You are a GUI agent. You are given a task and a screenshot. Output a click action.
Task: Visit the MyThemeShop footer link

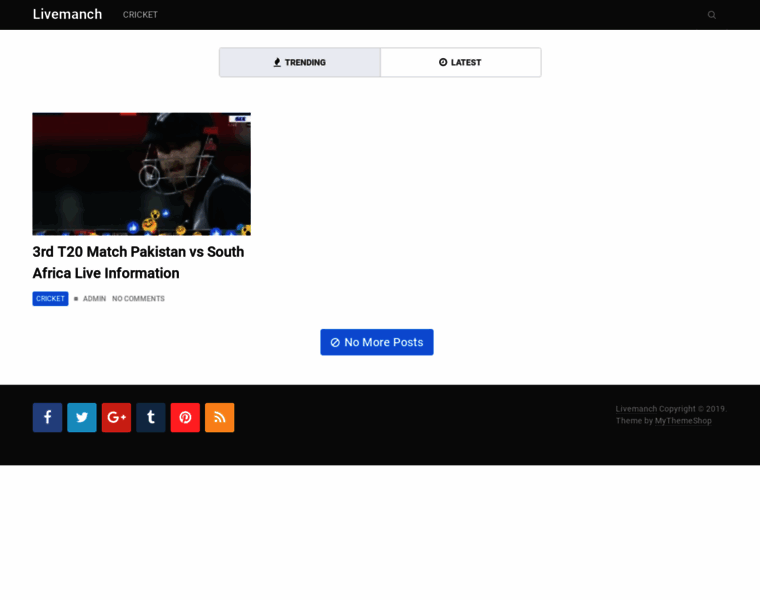click(683, 421)
